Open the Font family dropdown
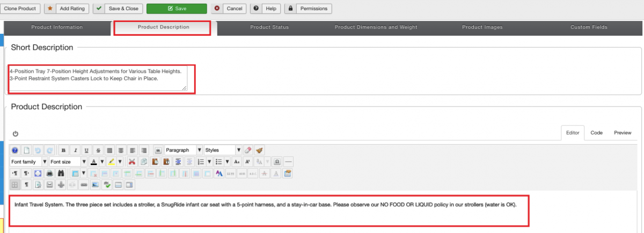The width and height of the screenshot is (644, 233). pyautogui.click(x=28, y=162)
